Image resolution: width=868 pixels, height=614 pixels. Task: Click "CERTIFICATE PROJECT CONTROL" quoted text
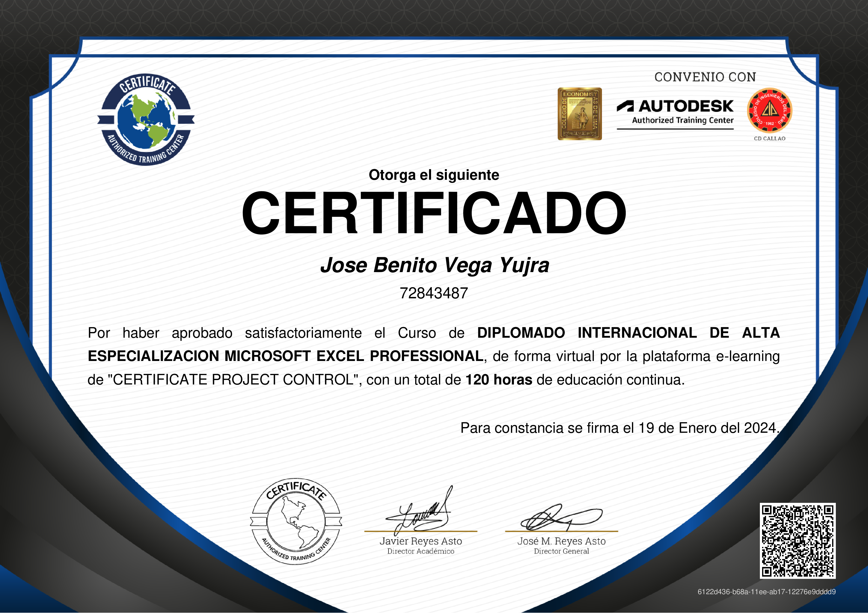tap(233, 380)
